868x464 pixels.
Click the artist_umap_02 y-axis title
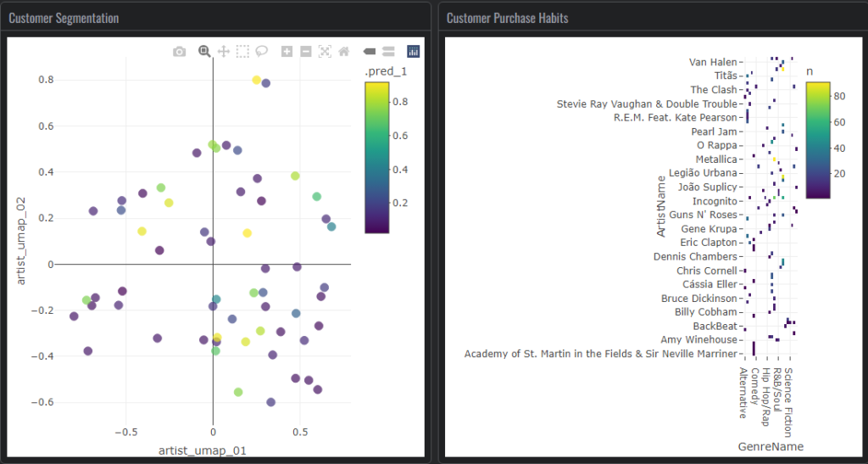[x=21, y=241]
